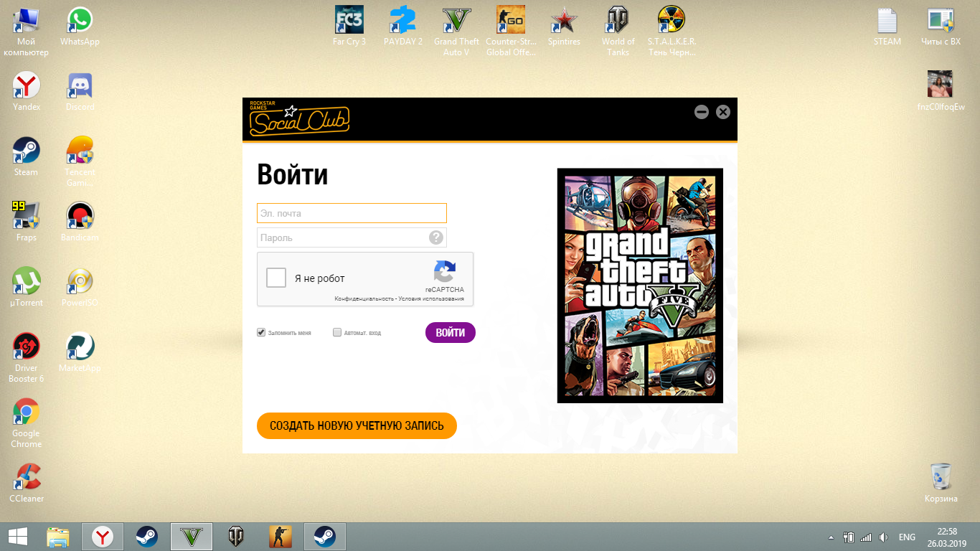Viewport: 980px width, 551px height.
Task: Open the reCAPTCHA Условия использования link
Action: pos(431,298)
